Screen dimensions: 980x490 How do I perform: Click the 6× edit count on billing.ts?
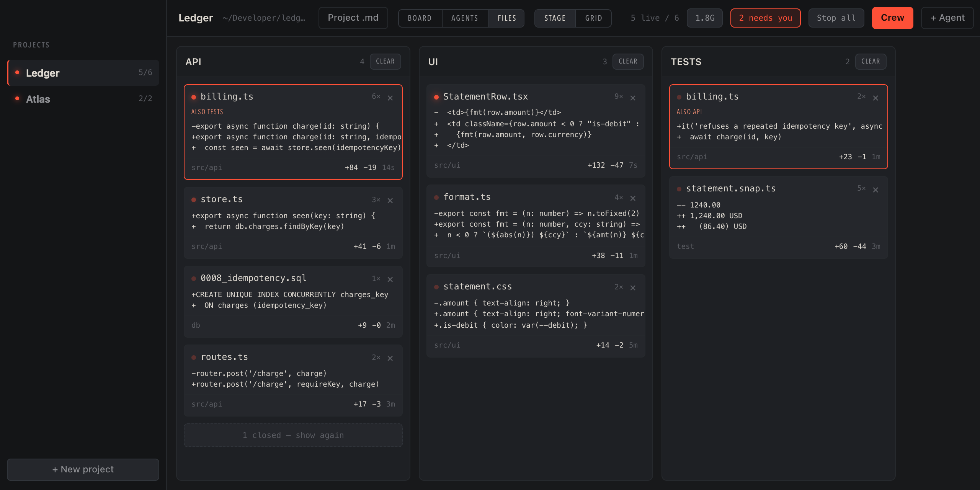(x=376, y=96)
